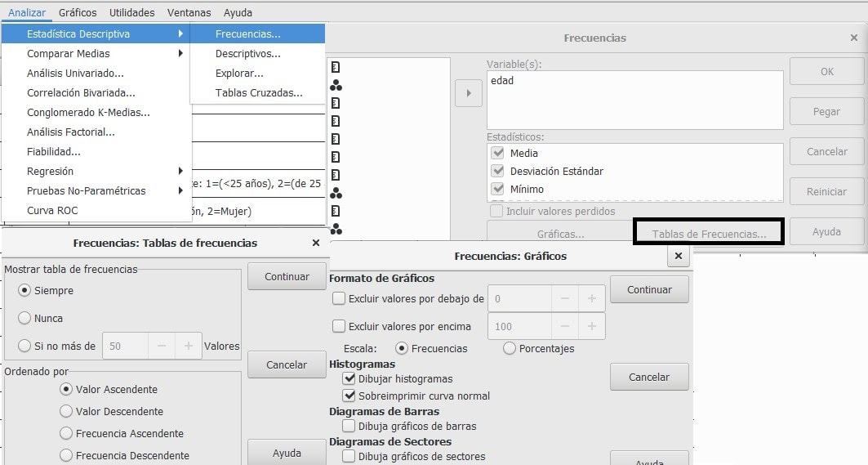Close the Tablas de frecuencias dialog
The image size is (868, 465).
tap(316, 243)
